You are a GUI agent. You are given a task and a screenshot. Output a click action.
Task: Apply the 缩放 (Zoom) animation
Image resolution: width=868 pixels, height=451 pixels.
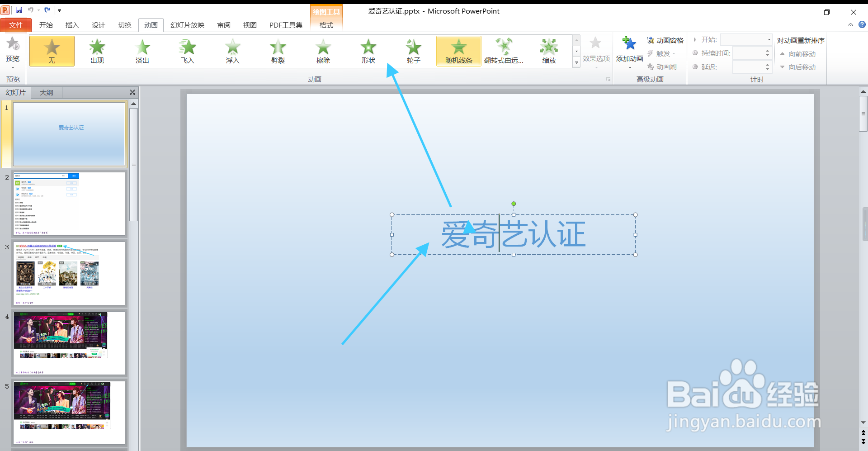tap(549, 51)
